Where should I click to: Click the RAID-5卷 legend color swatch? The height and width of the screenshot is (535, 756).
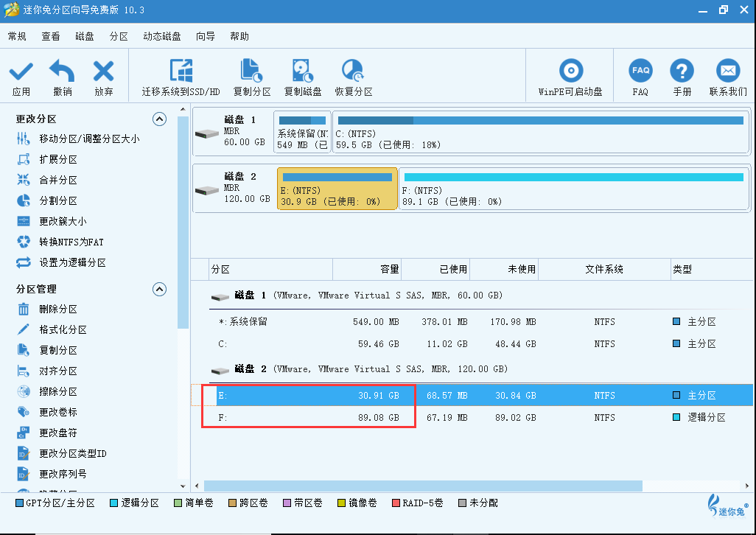[396, 503]
